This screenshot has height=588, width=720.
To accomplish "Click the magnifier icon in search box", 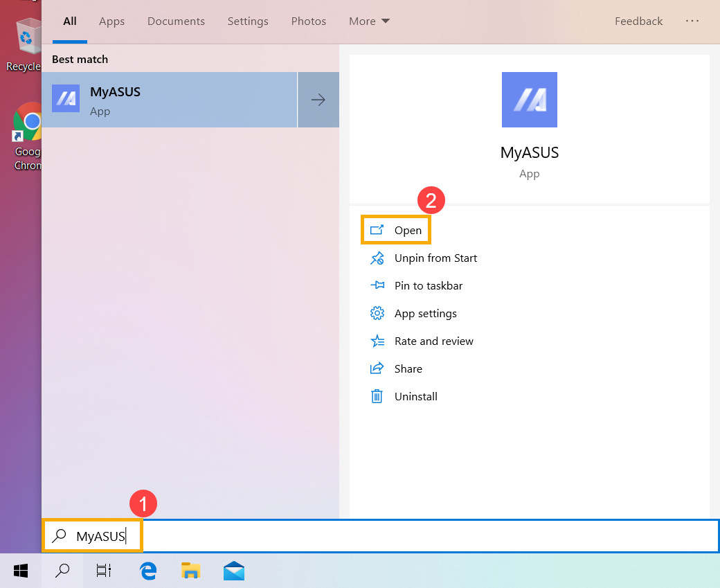I will 60,535.
